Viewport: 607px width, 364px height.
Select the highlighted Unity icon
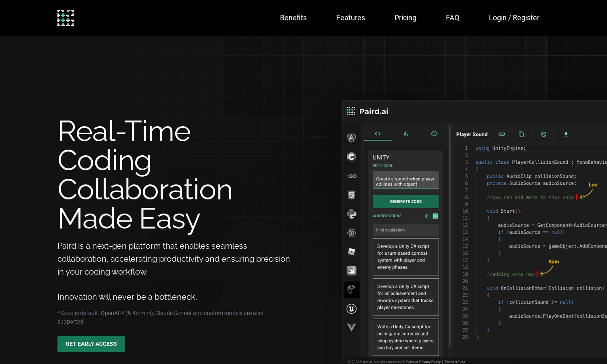pos(352,290)
